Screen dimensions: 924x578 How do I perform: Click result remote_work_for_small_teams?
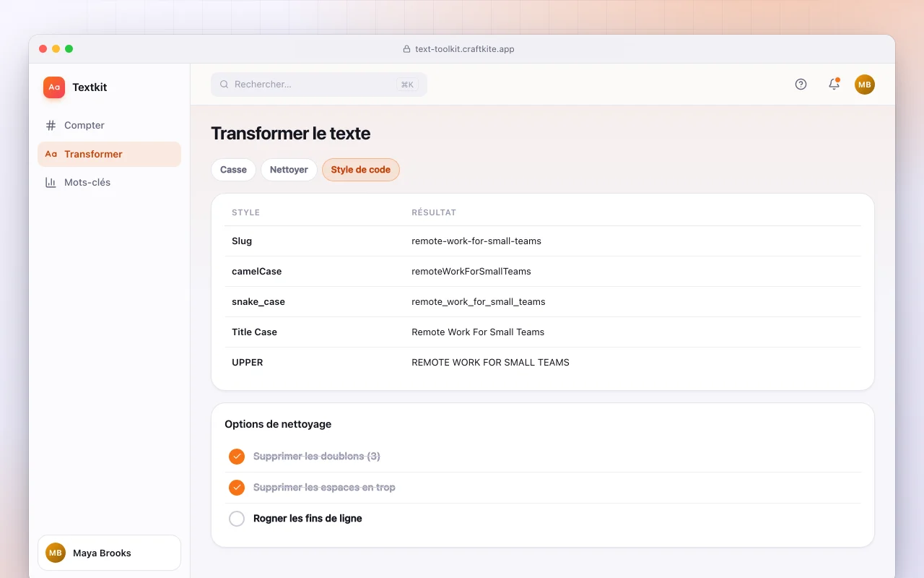[479, 301]
